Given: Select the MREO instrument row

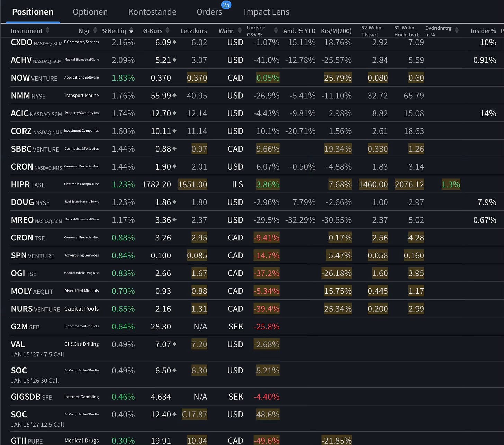Looking at the screenshot, I should (36, 220).
